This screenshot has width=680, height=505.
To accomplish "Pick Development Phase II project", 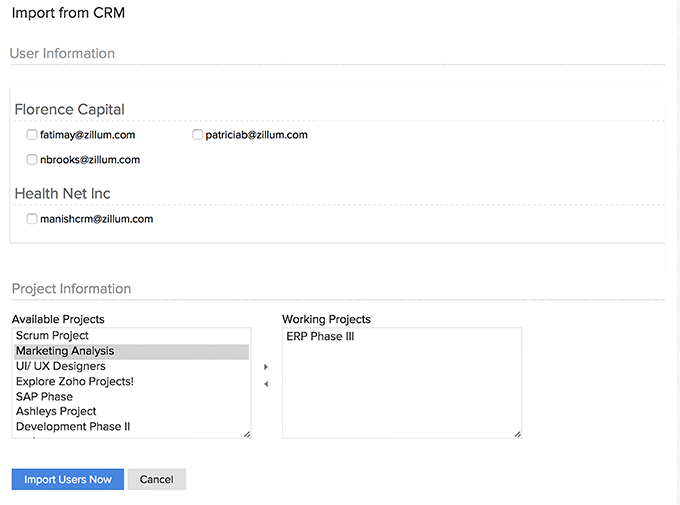I will (73, 426).
